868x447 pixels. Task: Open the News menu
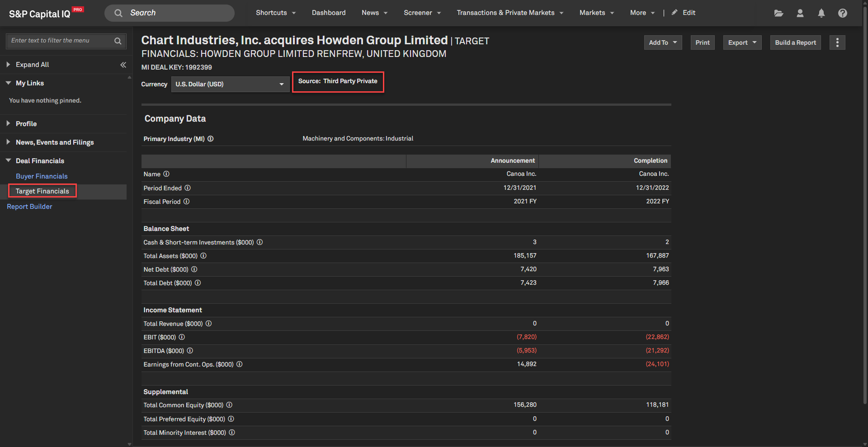tap(374, 13)
